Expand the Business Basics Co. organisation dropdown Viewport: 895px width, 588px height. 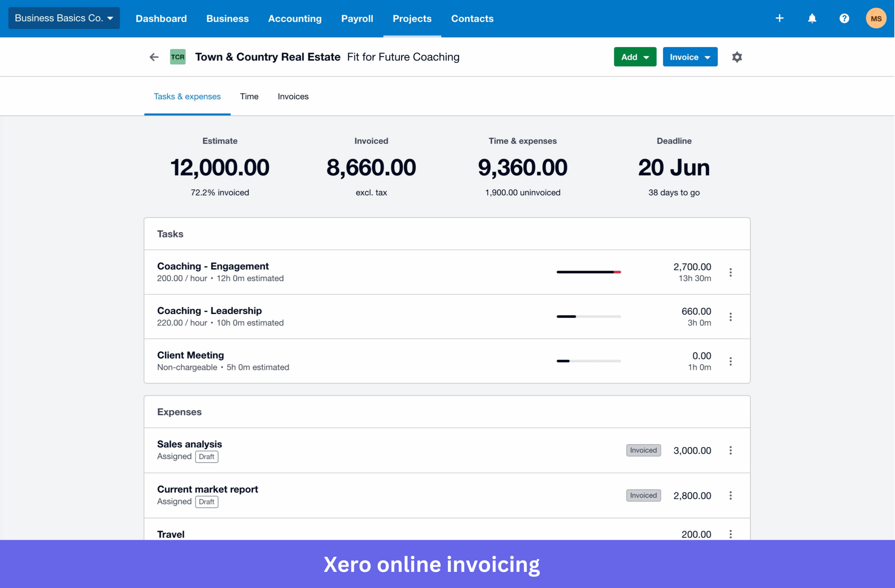point(64,18)
